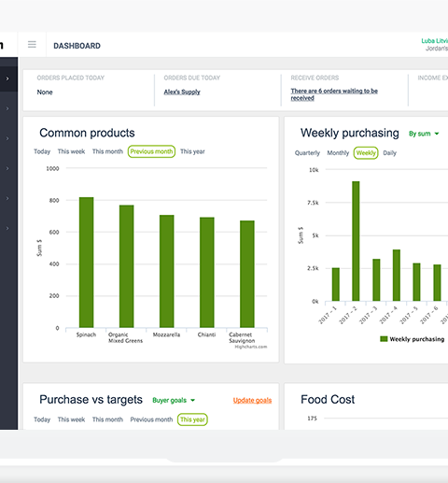Screen dimensions: 448x483
Task: Click the Mozzarella bar
Action: pos(167,271)
